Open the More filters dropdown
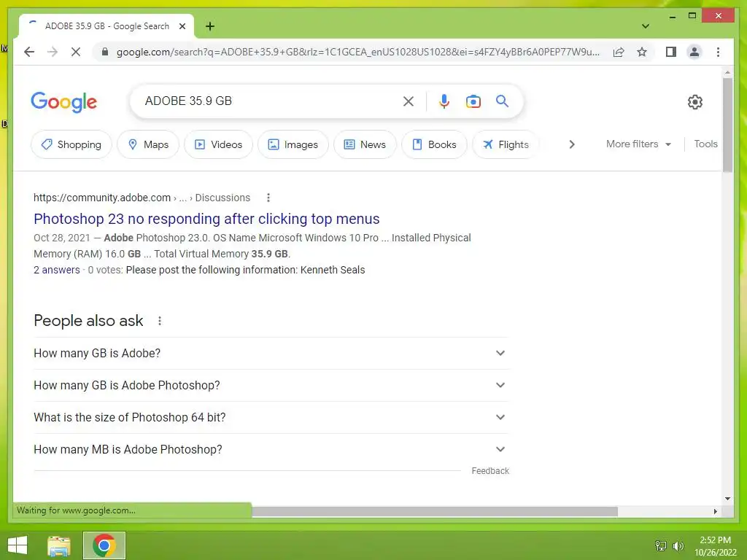This screenshot has width=747, height=560. click(x=638, y=144)
